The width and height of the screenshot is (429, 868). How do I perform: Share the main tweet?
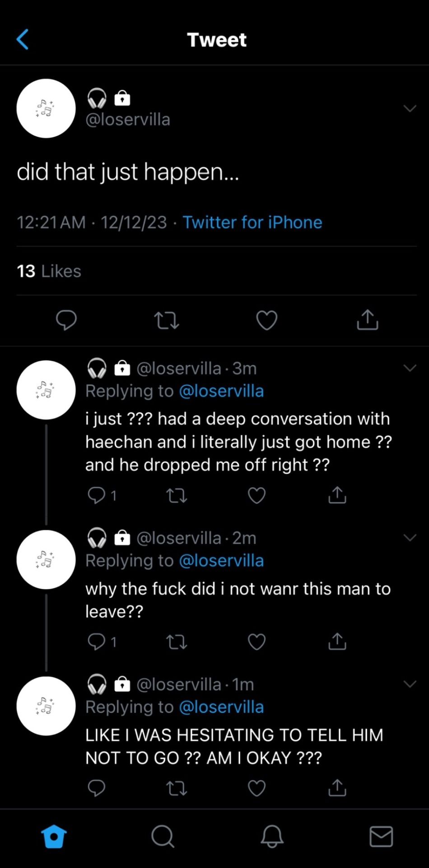tap(367, 320)
